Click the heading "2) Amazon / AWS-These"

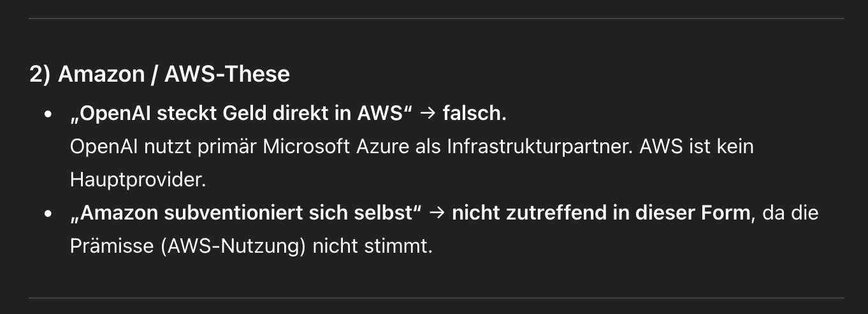tap(159, 75)
